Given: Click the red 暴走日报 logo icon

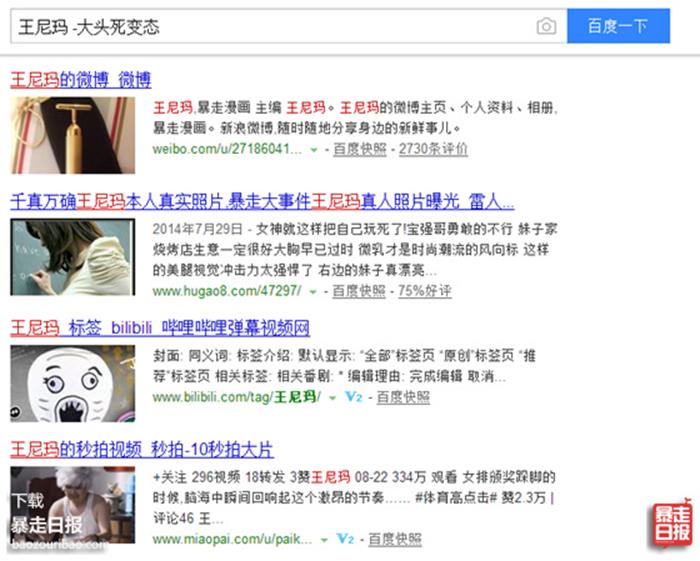Looking at the screenshot, I should click(672, 524).
